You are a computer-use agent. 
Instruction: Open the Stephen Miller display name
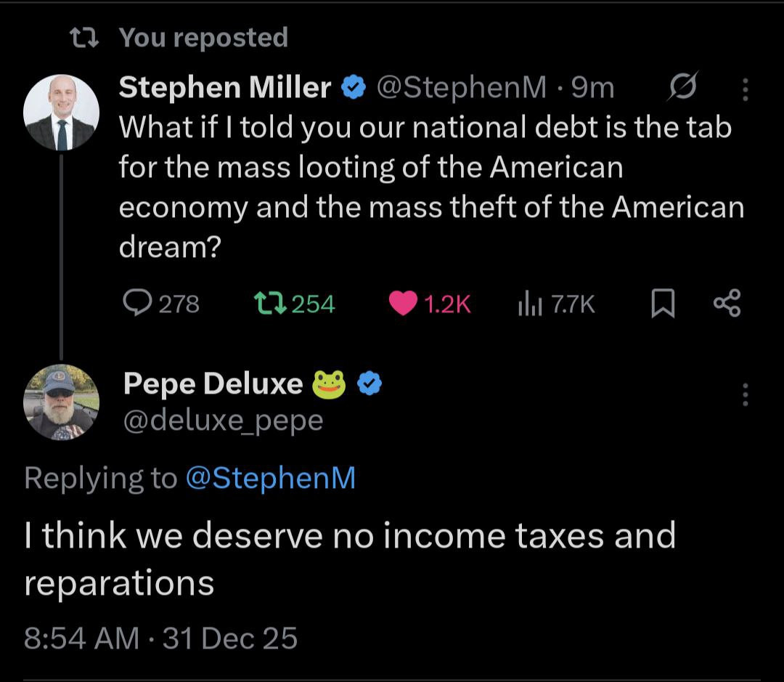[x=225, y=88]
